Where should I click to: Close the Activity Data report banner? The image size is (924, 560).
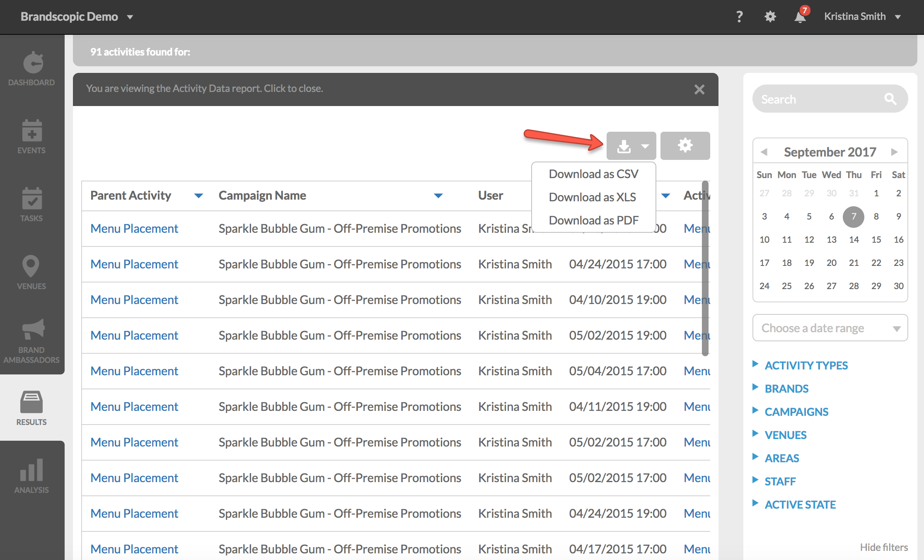pyautogui.click(x=699, y=89)
